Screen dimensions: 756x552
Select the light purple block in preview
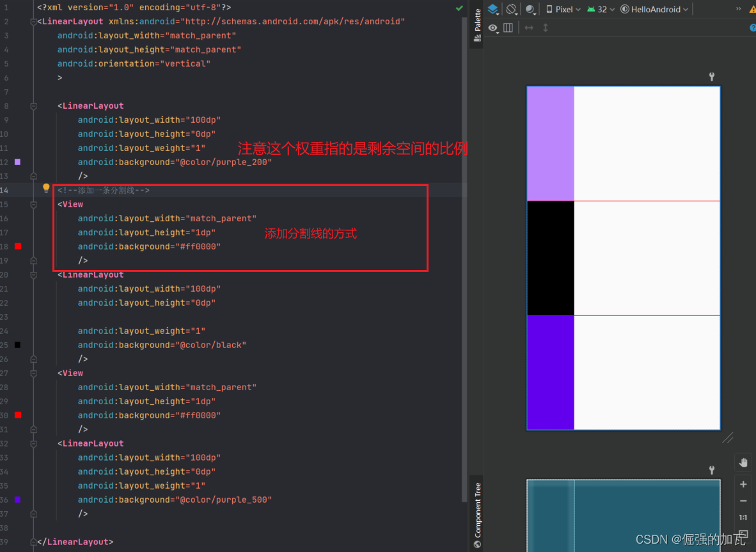551,144
